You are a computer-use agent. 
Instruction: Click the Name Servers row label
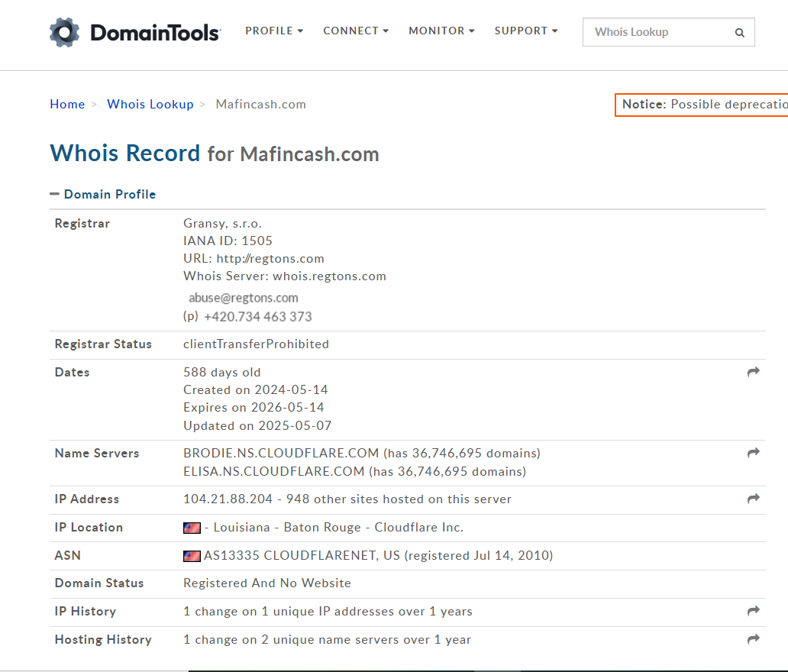click(x=97, y=453)
